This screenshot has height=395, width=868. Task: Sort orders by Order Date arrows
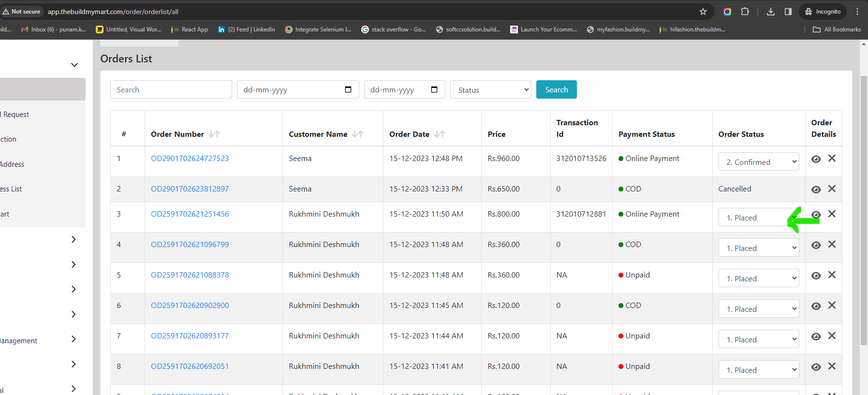pos(440,134)
